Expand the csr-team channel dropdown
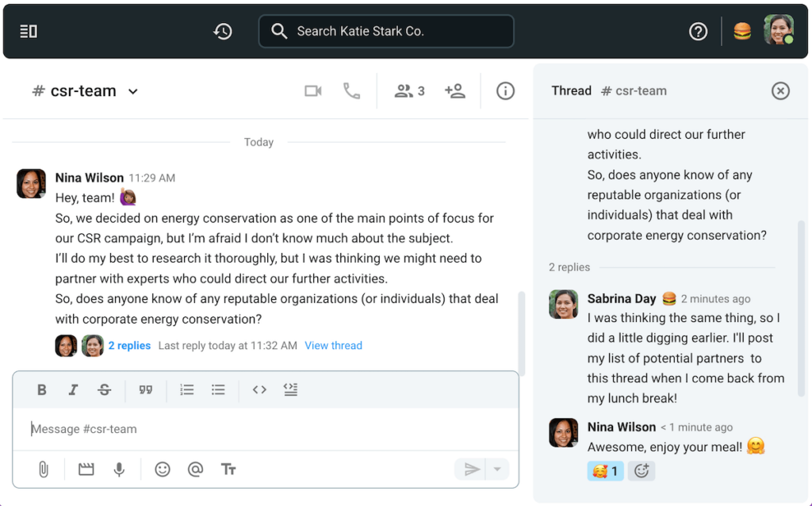 click(x=133, y=91)
